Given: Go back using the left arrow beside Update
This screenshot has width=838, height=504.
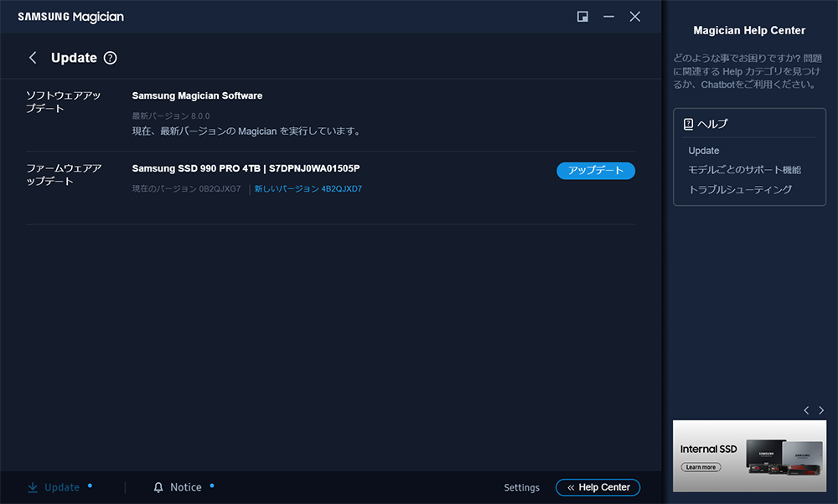Looking at the screenshot, I should 33,58.
